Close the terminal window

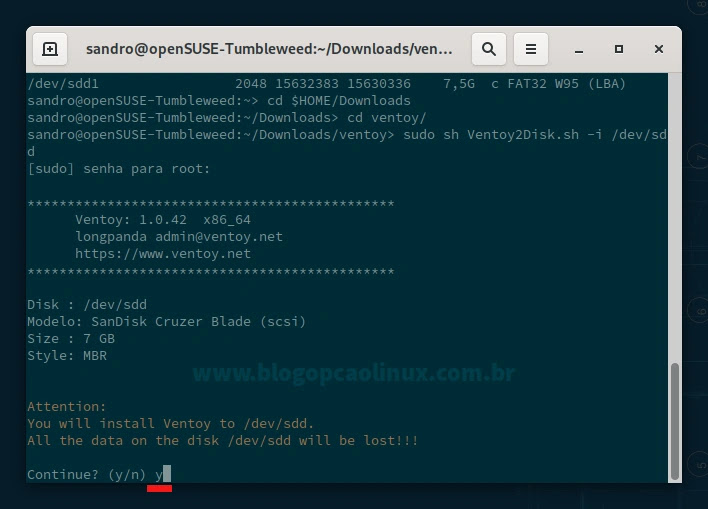coord(659,49)
